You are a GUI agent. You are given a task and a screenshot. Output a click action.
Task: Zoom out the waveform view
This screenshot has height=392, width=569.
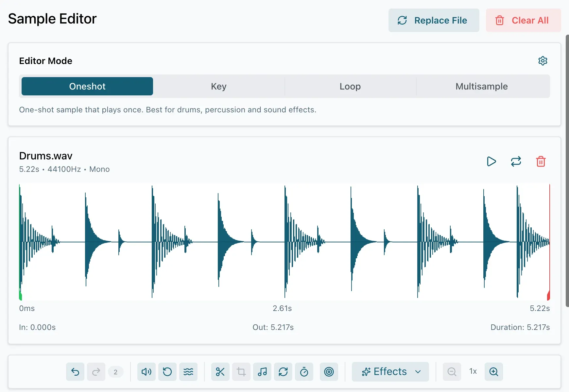pyautogui.click(x=452, y=372)
